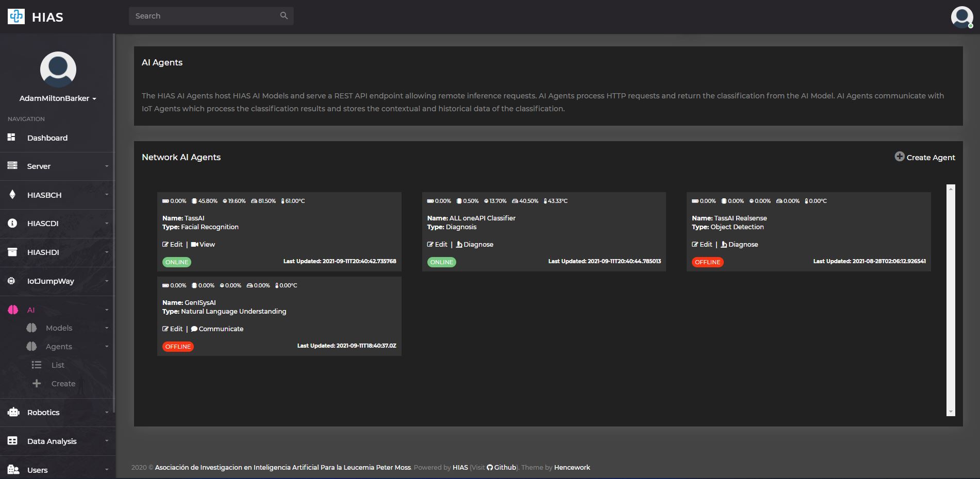Click TassAI Realsense Diagnose microscope icon
This screenshot has width=980, height=479.
coord(724,245)
